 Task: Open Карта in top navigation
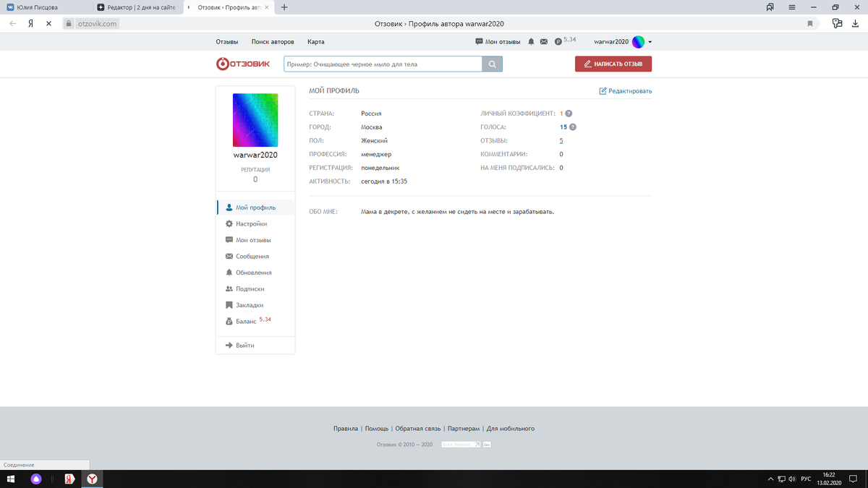coord(316,42)
